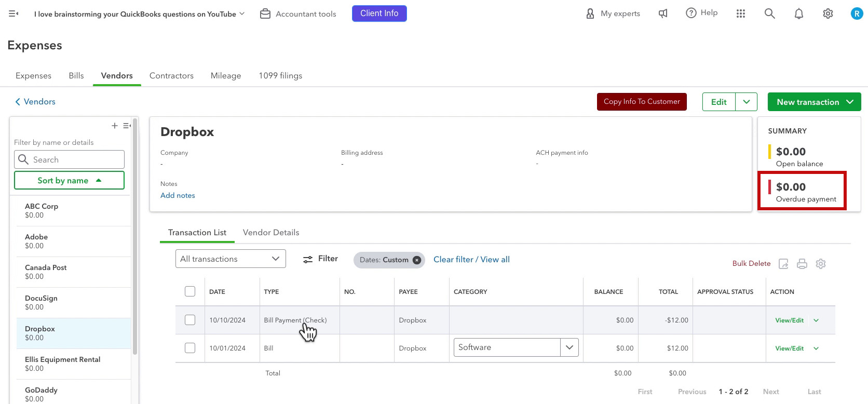Click Bulk Delete

[751, 263]
